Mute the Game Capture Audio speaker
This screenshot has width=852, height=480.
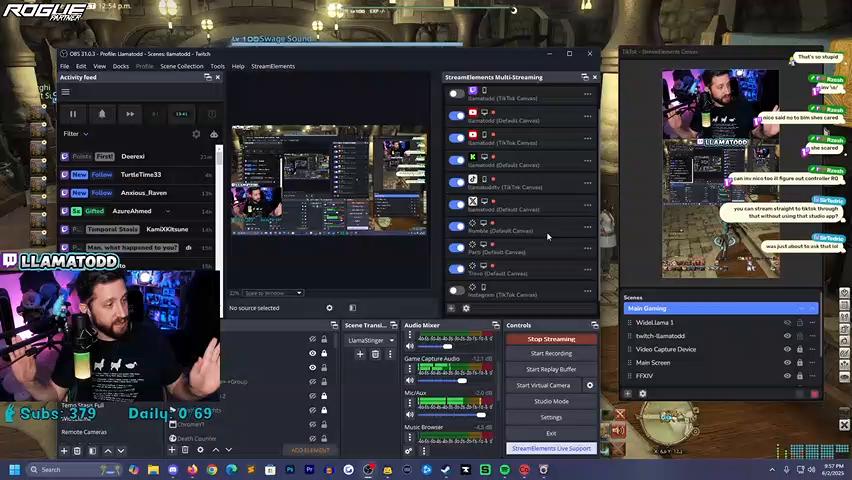click(x=410, y=381)
